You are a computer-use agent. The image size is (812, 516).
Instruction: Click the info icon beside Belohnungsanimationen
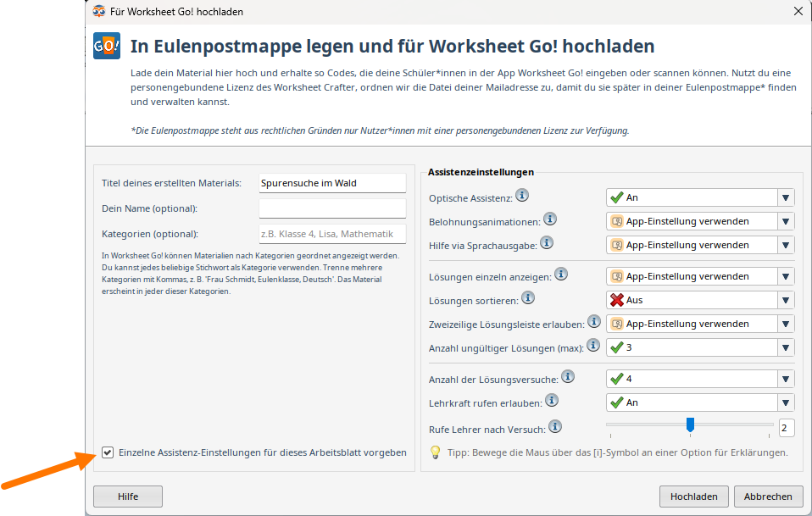coord(550,219)
